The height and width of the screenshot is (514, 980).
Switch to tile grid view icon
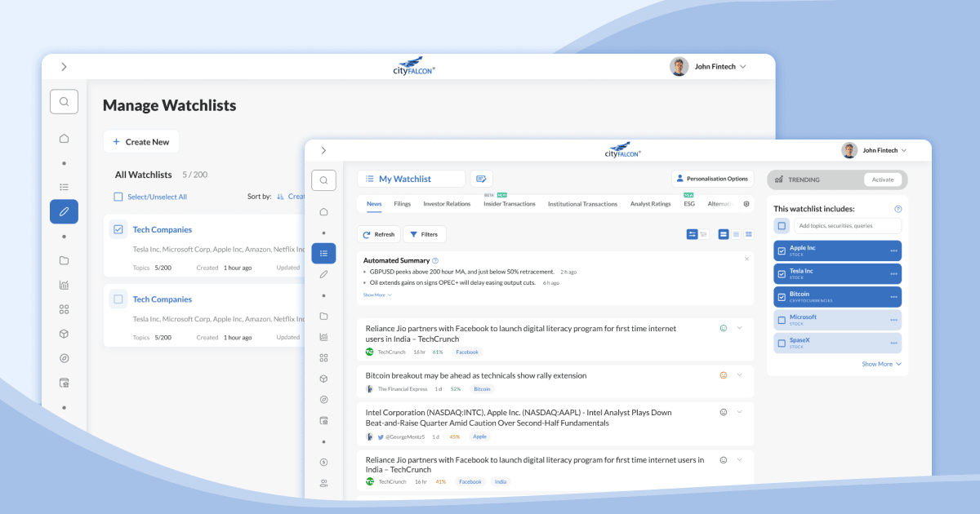[x=749, y=234]
